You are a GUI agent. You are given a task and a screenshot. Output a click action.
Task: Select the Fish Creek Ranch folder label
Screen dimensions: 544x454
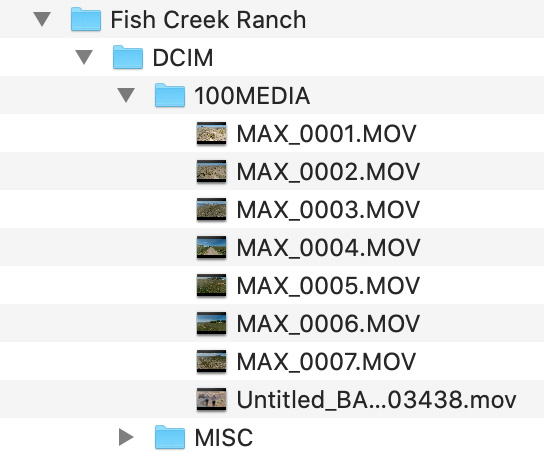click(x=208, y=19)
